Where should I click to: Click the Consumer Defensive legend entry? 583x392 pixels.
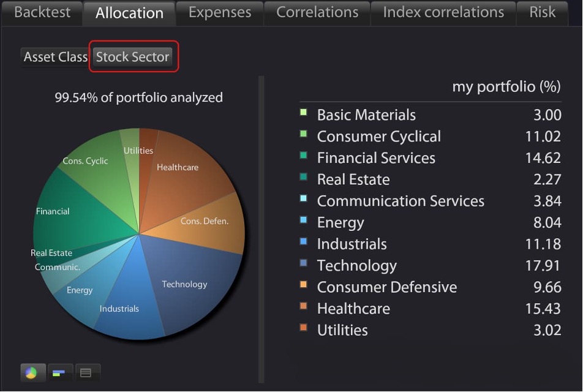pyautogui.click(x=386, y=287)
